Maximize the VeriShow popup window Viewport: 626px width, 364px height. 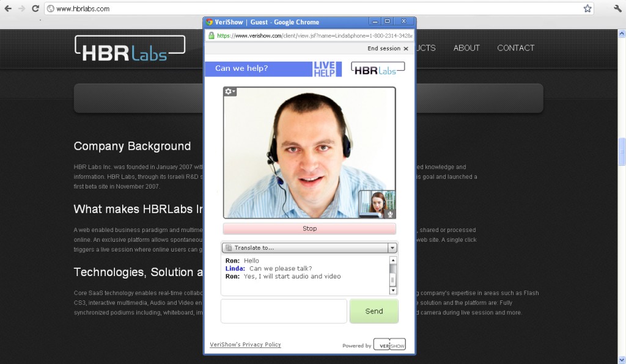[x=387, y=21]
